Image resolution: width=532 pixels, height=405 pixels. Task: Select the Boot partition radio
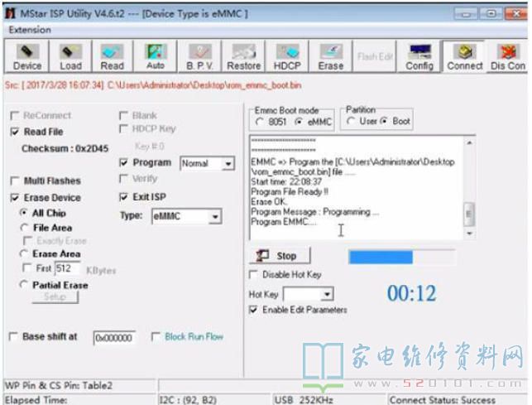(384, 121)
